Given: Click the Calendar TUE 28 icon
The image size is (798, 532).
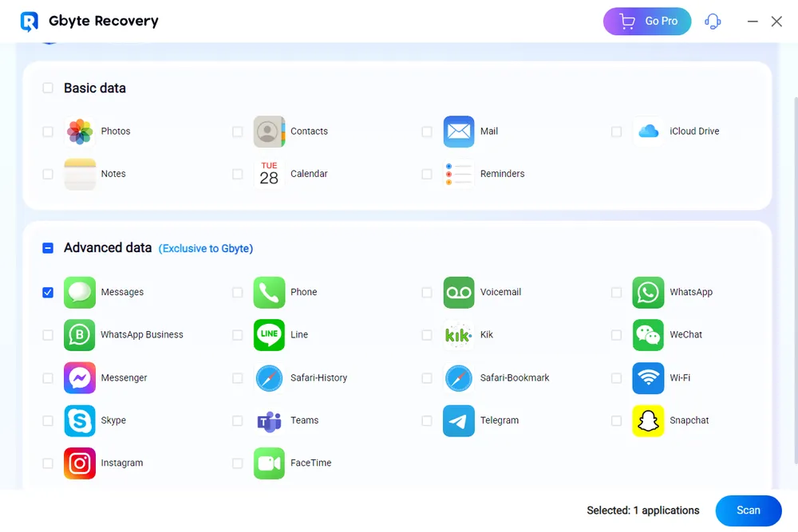Looking at the screenshot, I should [x=269, y=174].
